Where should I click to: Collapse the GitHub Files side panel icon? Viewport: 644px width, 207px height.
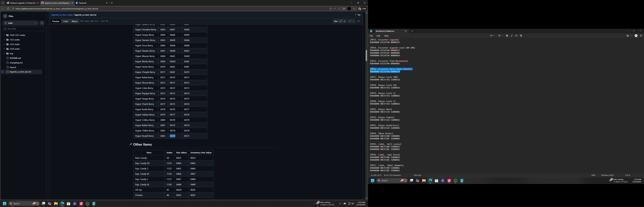point(5,16)
